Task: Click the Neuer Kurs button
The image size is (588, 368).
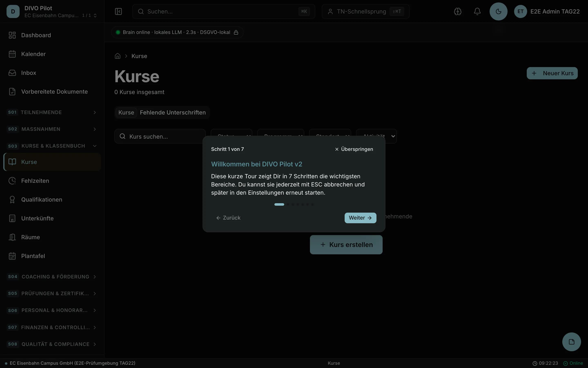Action: [x=552, y=73]
